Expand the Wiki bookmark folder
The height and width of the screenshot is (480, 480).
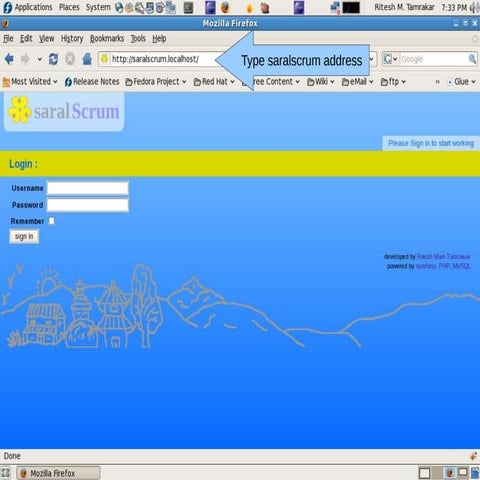tap(320, 82)
